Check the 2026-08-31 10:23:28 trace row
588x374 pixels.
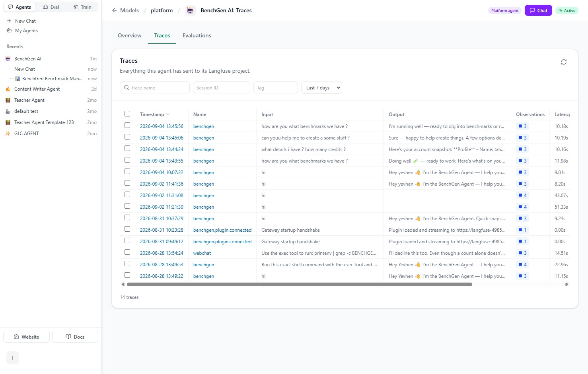click(x=127, y=229)
